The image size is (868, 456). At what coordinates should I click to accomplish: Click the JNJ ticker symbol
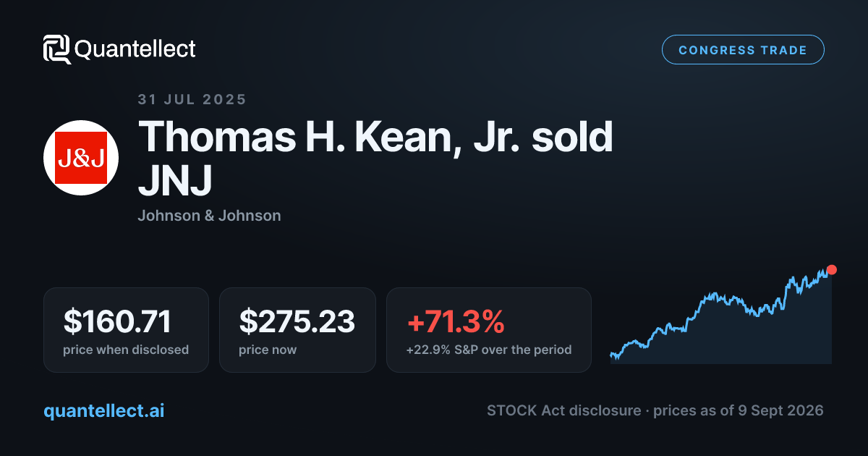point(174,180)
